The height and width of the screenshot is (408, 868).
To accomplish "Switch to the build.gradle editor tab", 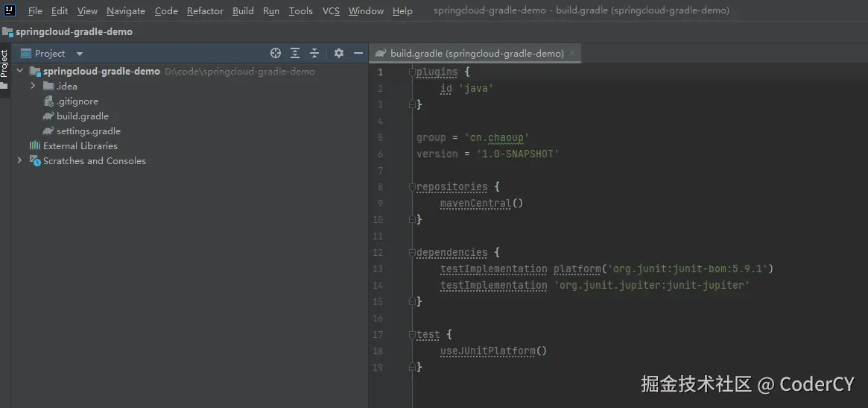I will click(x=476, y=53).
